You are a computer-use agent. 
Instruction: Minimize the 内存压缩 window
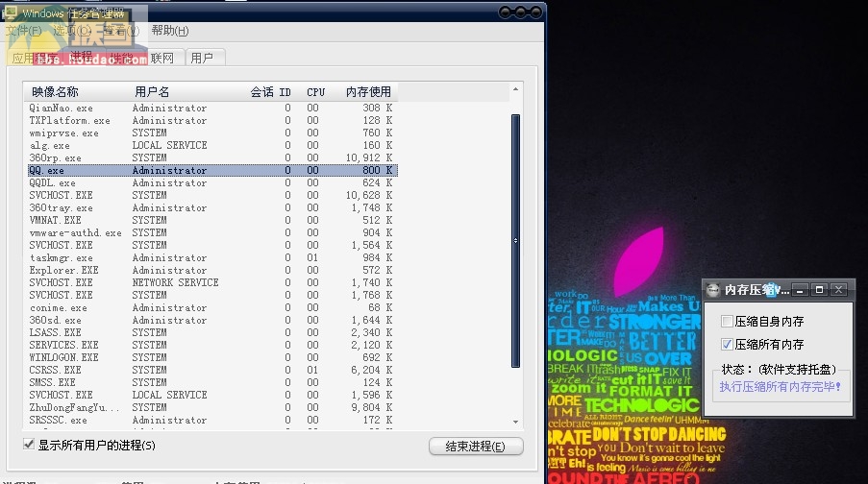pos(800,289)
